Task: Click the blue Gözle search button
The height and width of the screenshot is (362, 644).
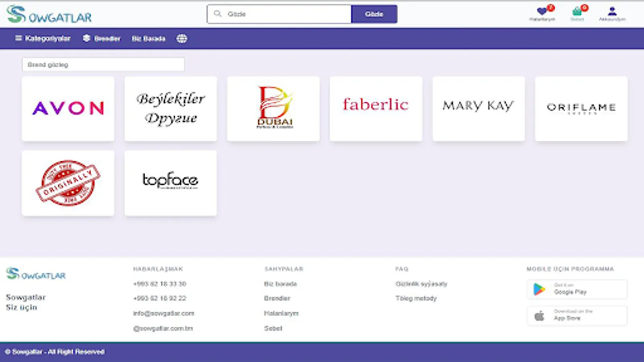Action: click(x=374, y=14)
